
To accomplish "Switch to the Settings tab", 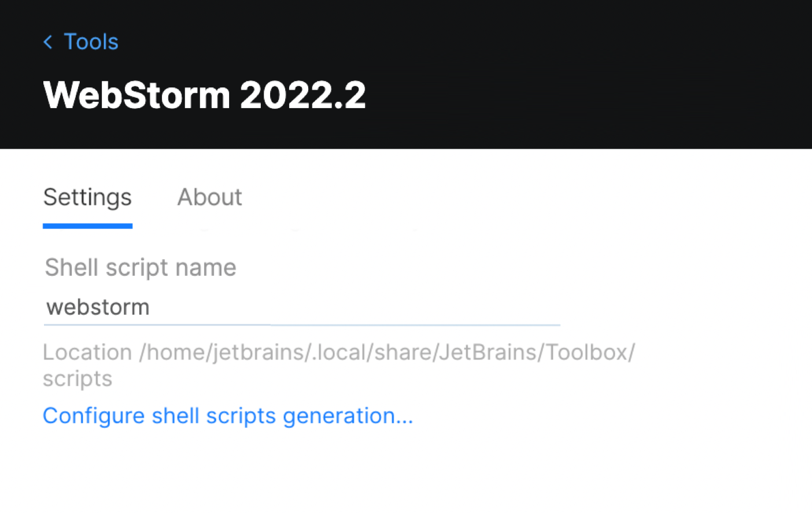I will [87, 197].
